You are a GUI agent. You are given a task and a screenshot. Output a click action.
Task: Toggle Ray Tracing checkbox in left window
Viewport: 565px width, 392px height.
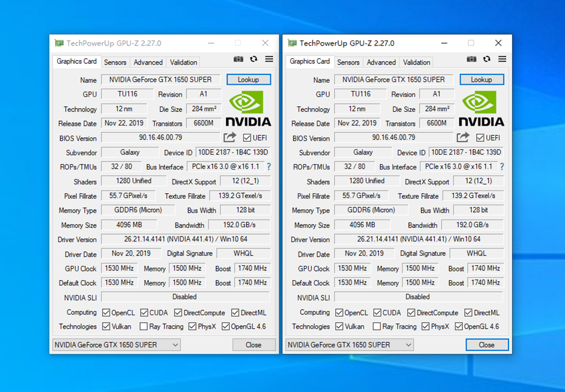coord(144,326)
